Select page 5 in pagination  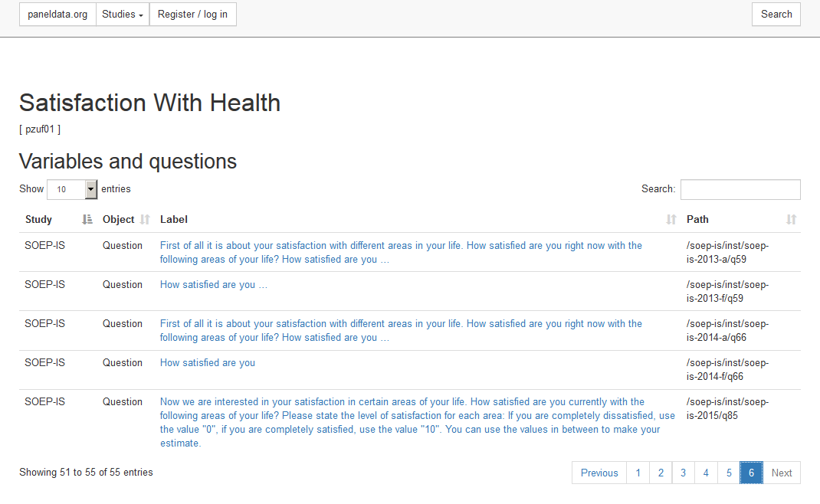[729, 473]
